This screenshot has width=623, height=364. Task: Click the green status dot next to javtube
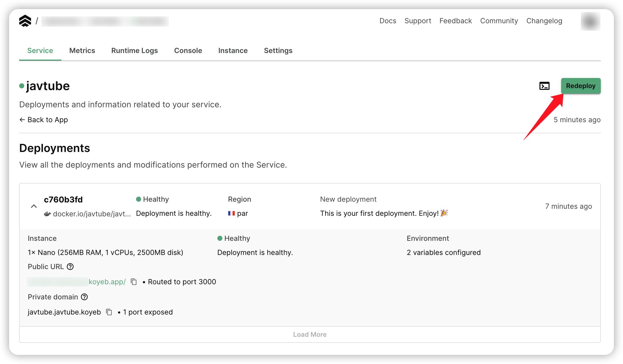(22, 86)
